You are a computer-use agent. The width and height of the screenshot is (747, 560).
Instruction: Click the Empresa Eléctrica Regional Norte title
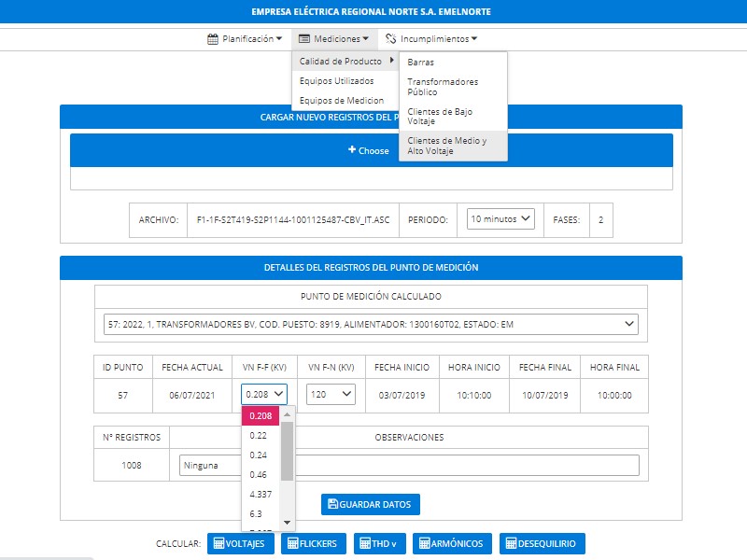click(x=371, y=11)
